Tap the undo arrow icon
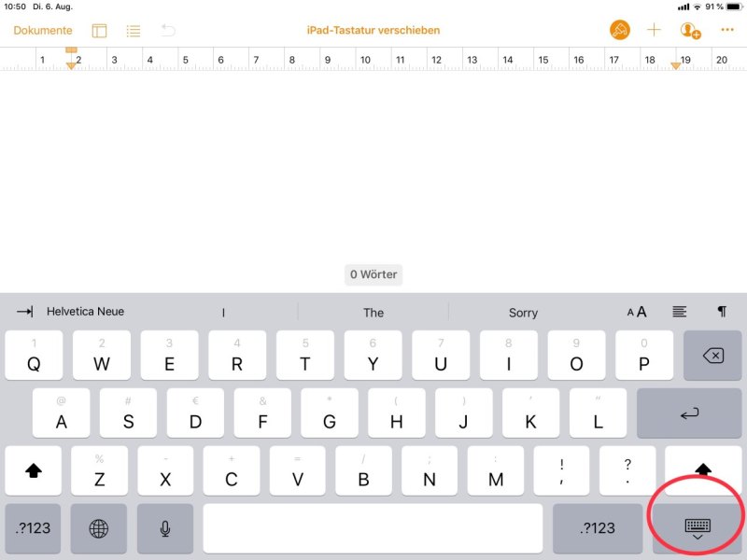Viewport: 747px width, 560px height. [168, 31]
